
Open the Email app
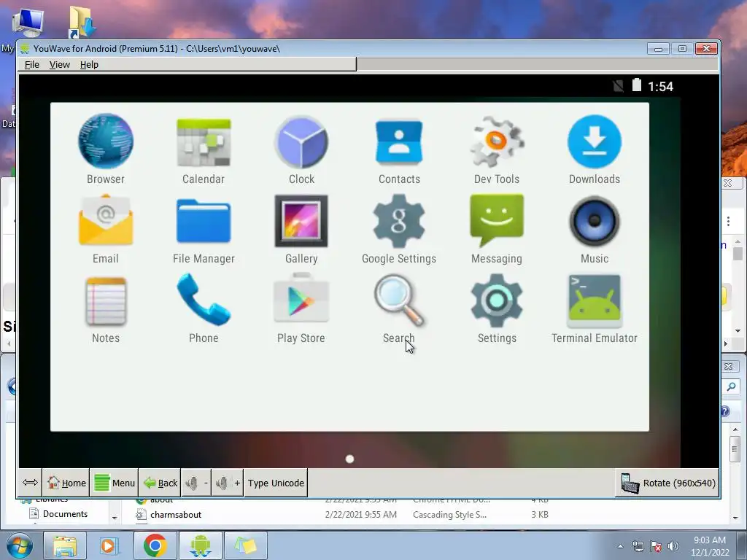click(106, 228)
